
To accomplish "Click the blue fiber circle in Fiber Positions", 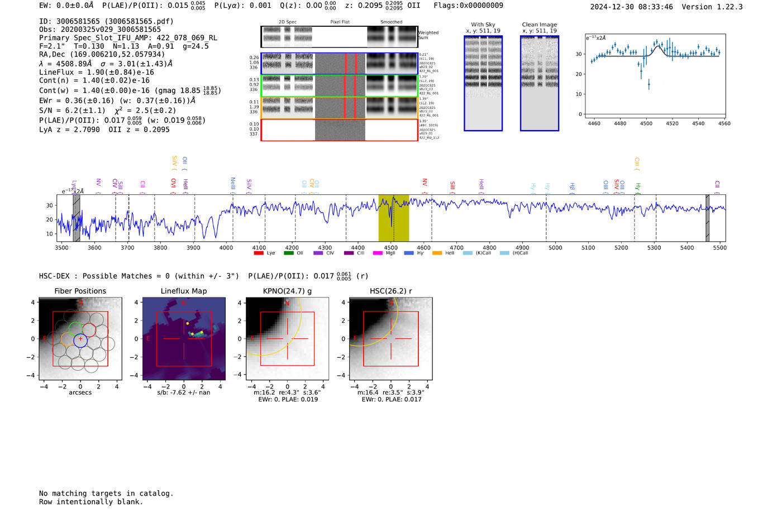I will tap(80, 340).
